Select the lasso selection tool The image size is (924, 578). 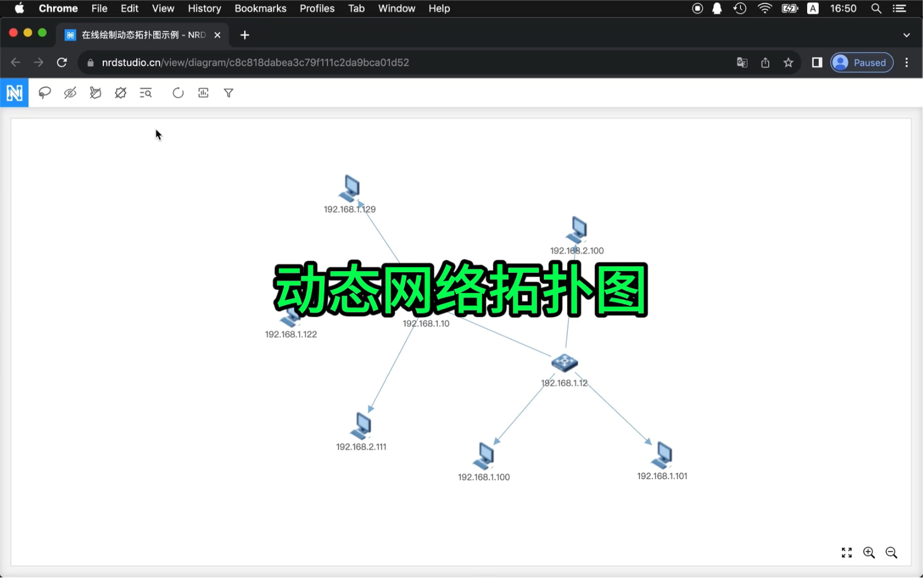[44, 93]
